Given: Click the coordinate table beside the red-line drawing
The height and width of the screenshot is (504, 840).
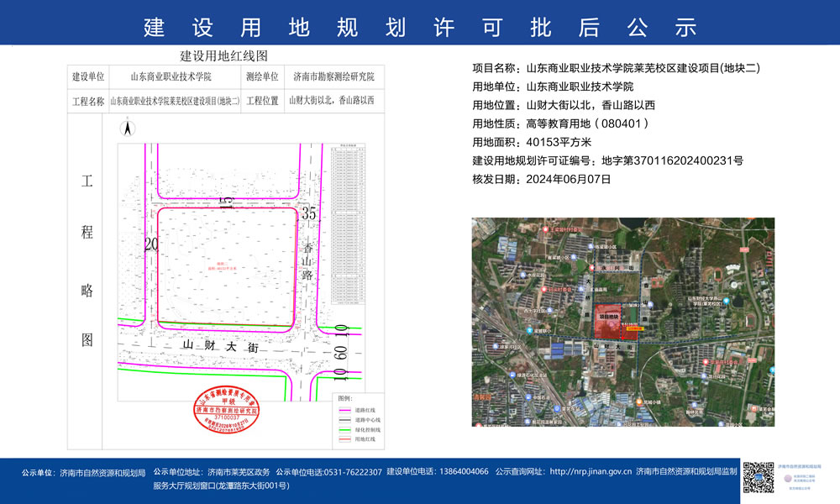Looking at the screenshot, I should (x=349, y=224).
